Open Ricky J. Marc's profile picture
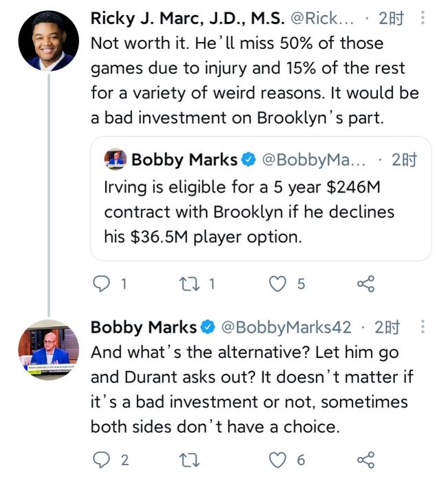448x479 pixels. click(x=48, y=41)
